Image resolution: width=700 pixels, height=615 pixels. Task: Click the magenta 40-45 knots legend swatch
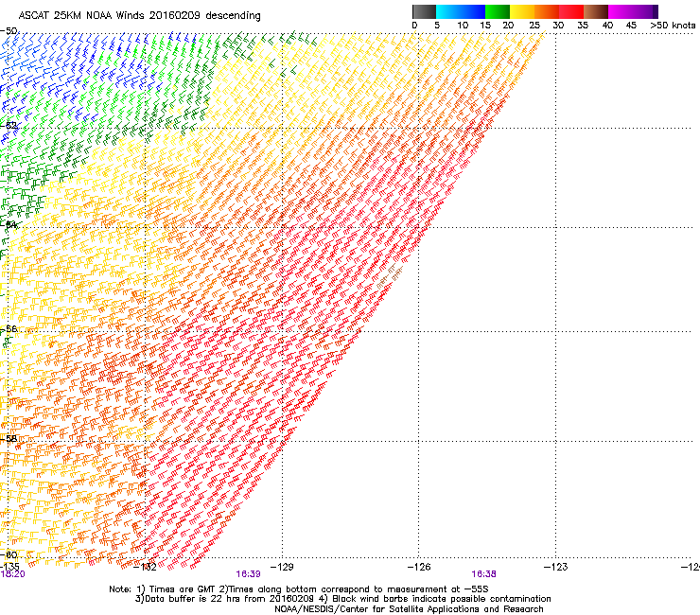point(621,11)
